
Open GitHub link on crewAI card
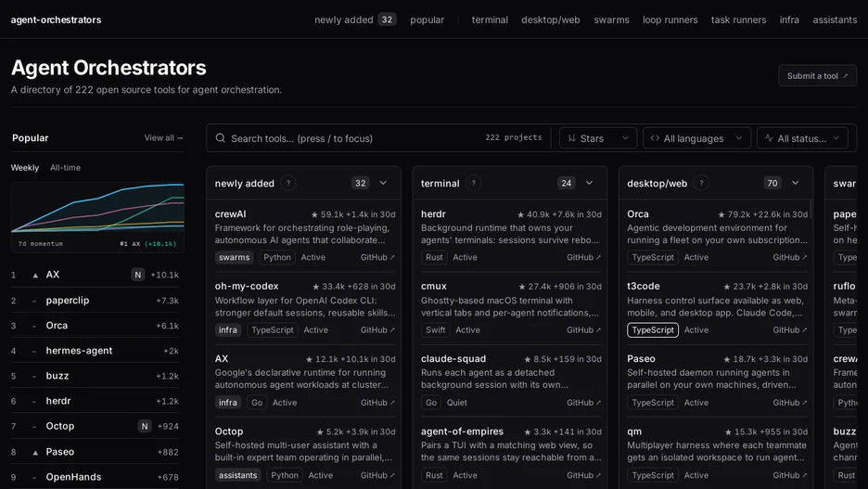pyautogui.click(x=377, y=258)
